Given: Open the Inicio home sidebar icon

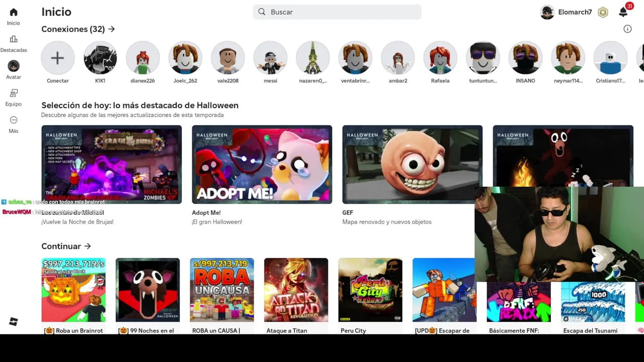Looking at the screenshot, I should tap(14, 12).
